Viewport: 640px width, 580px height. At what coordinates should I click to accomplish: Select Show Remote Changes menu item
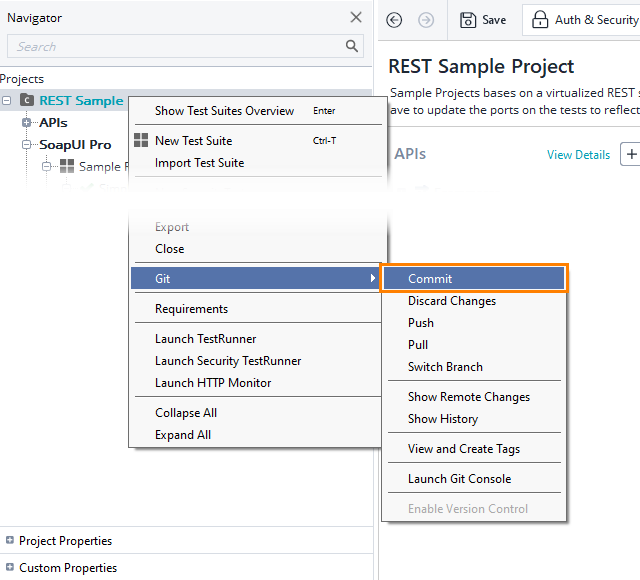click(x=474, y=397)
